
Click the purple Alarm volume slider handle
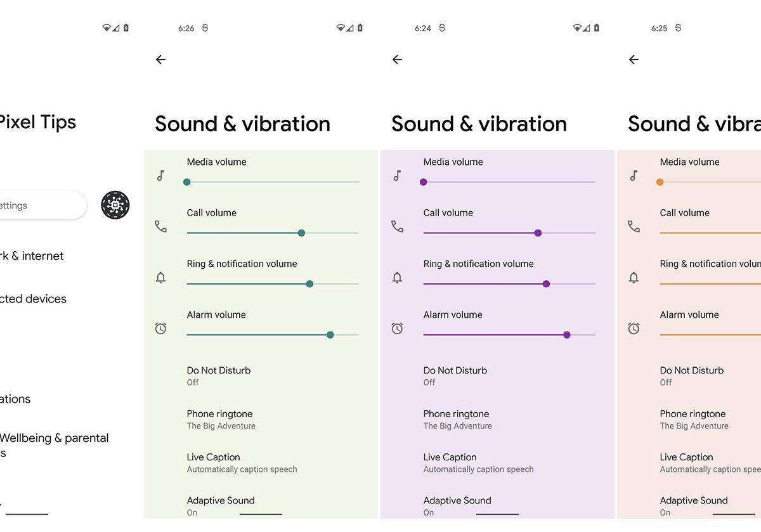[x=567, y=335]
